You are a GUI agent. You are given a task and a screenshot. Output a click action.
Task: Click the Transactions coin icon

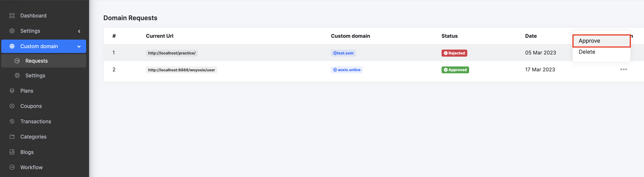[x=12, y=121]
